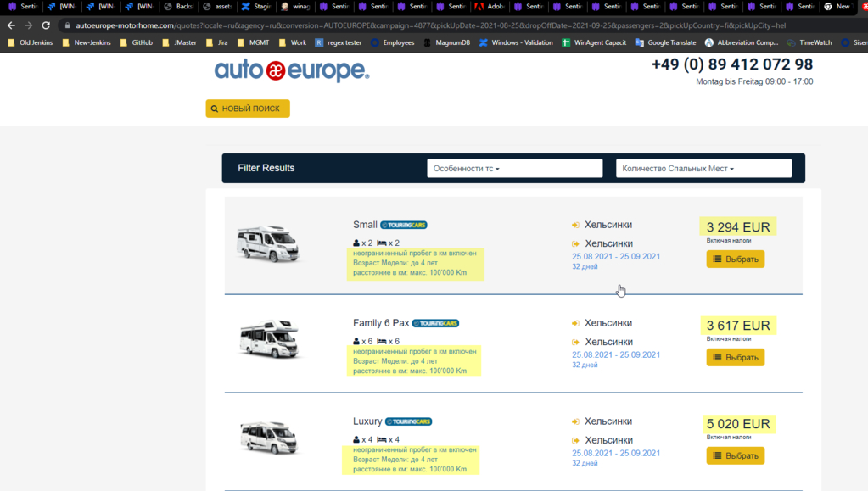Click the drop-off location icon in Small row
Screen dimensions: 868x491
coord(576,244)
